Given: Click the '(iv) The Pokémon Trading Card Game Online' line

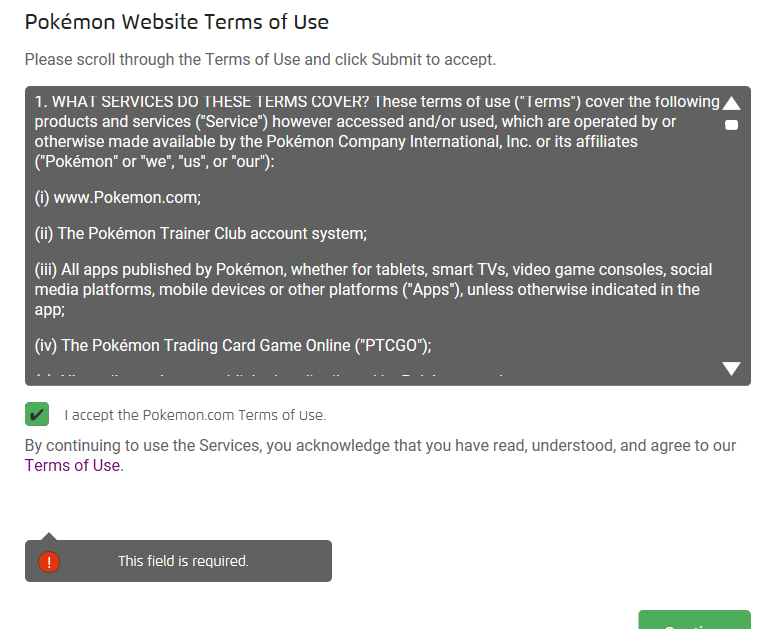Looking at the screenshot, I should [233, 345].
